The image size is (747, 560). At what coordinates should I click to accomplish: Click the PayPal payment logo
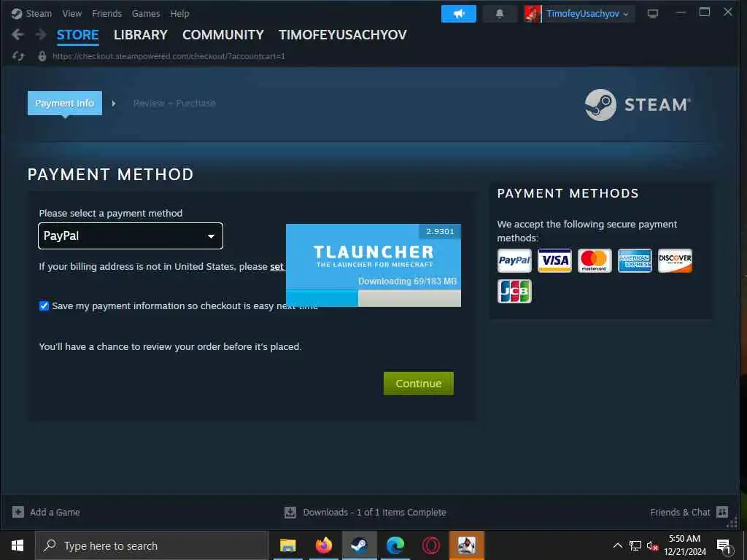click(514, 260)
